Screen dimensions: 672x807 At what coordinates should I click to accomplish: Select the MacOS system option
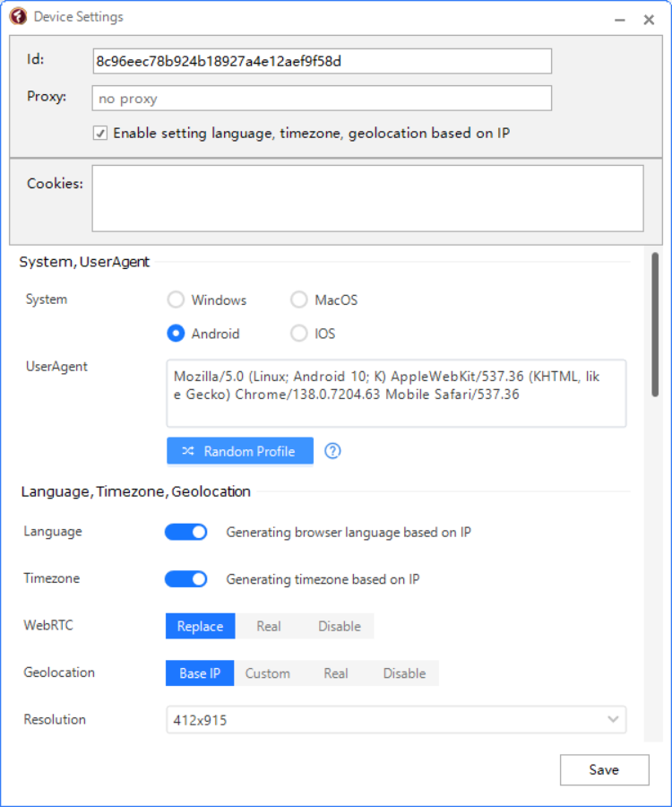[299, 300]
